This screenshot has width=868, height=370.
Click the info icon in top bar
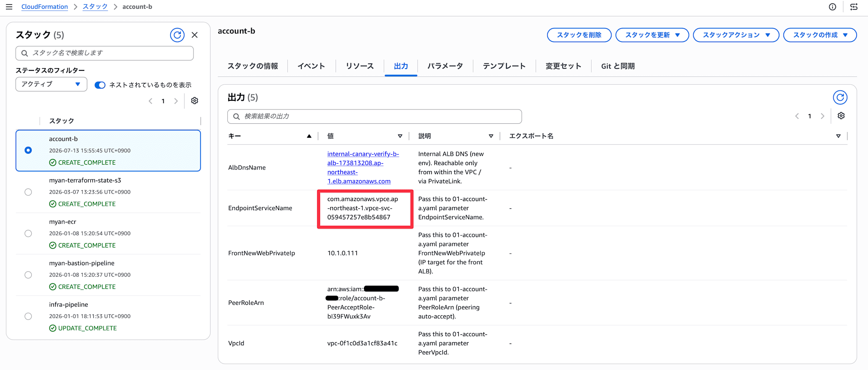tap(832, 7)
